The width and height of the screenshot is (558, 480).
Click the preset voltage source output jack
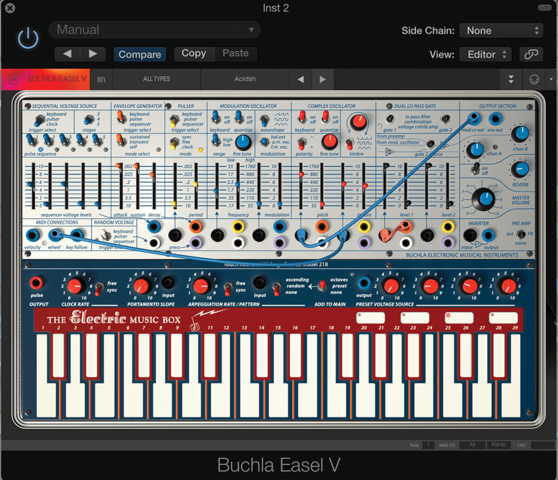(364, 283)
